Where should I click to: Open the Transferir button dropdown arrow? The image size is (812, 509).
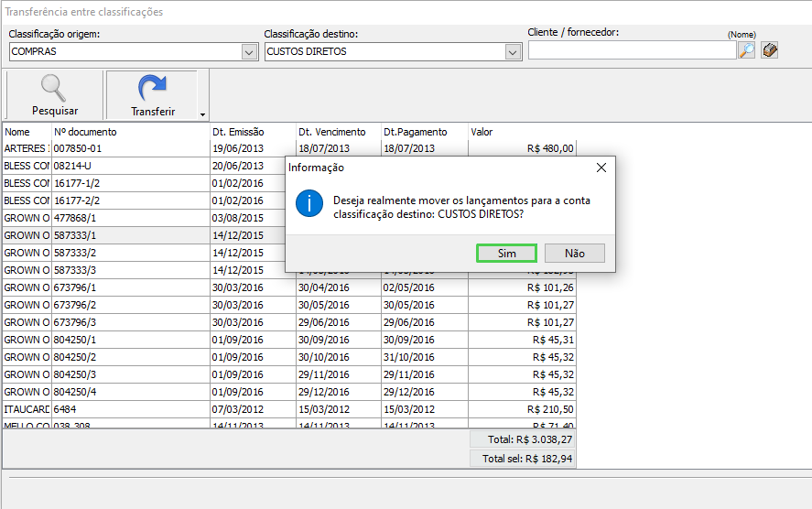click(202, 114)
